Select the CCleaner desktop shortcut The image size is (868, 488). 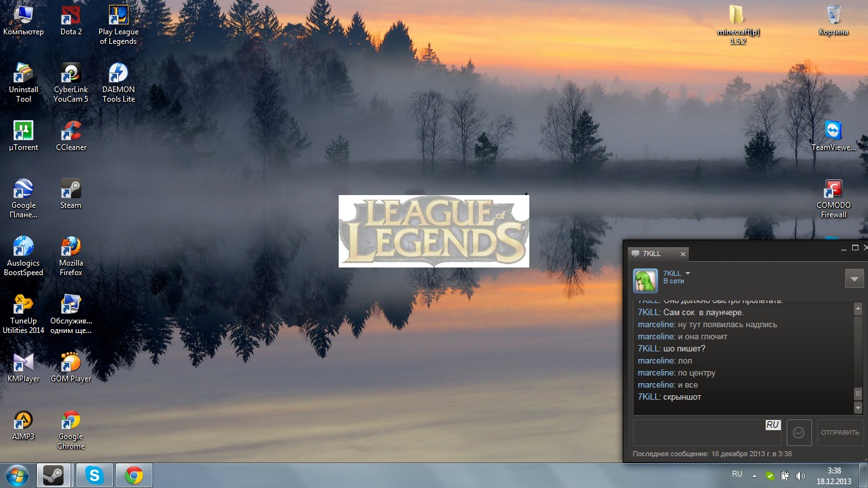pyautogui.click(x=71, y=136)
